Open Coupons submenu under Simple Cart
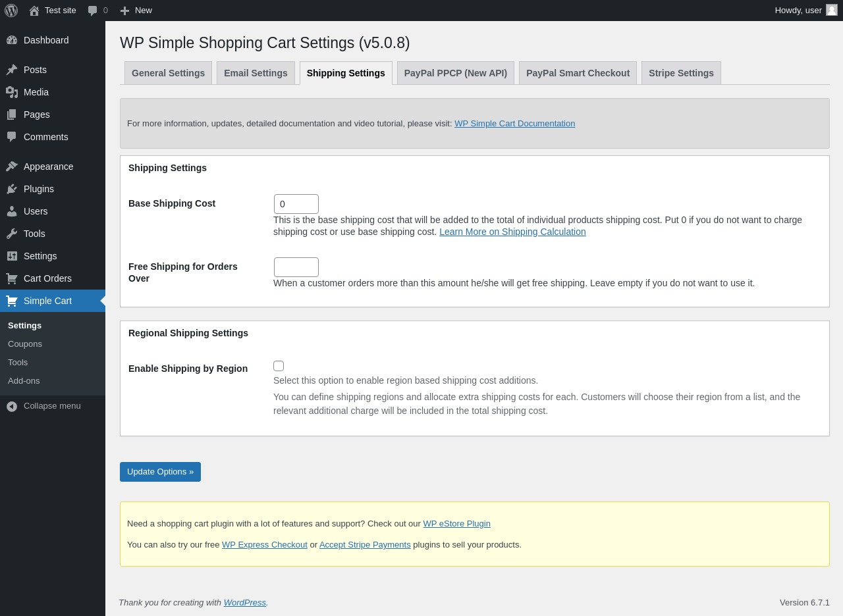 [25, 344]
